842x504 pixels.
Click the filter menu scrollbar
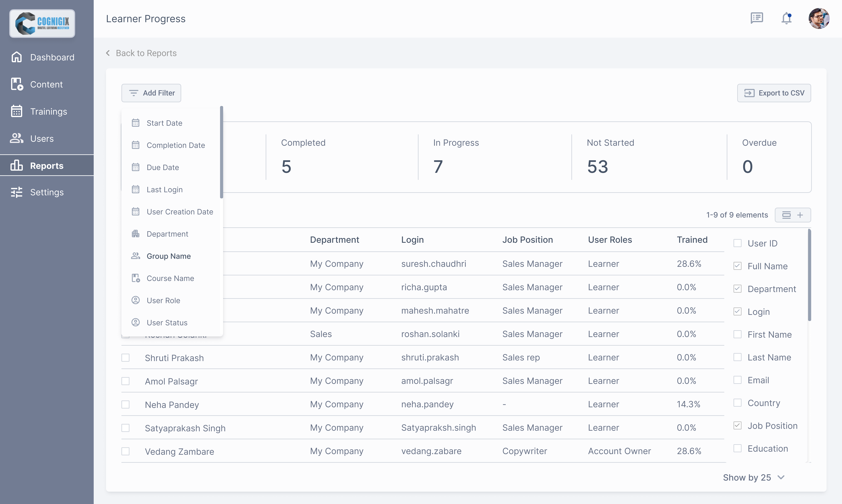pos(221,152)
